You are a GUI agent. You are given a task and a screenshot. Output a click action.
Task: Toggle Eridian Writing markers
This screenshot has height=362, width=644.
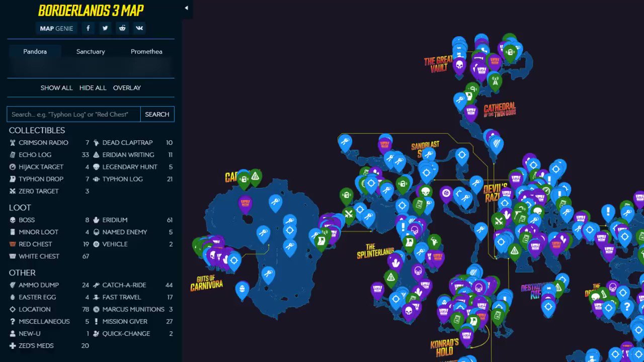coord(133,155)
